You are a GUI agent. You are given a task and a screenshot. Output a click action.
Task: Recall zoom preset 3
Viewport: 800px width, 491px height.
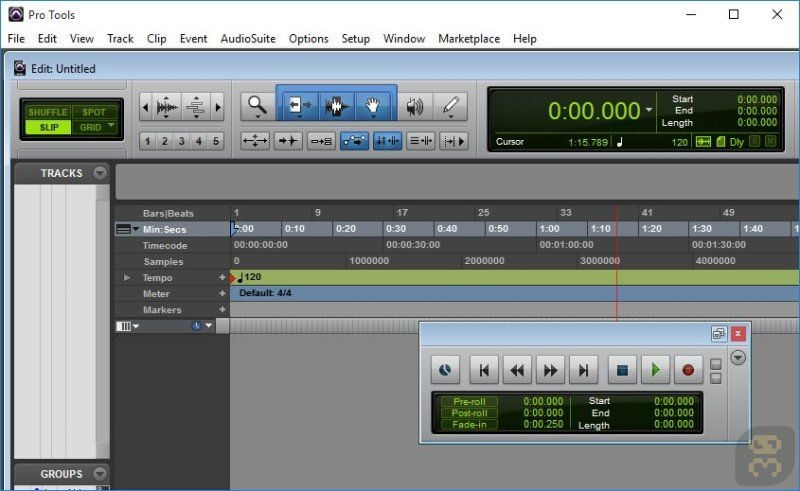tap(182, 141)
